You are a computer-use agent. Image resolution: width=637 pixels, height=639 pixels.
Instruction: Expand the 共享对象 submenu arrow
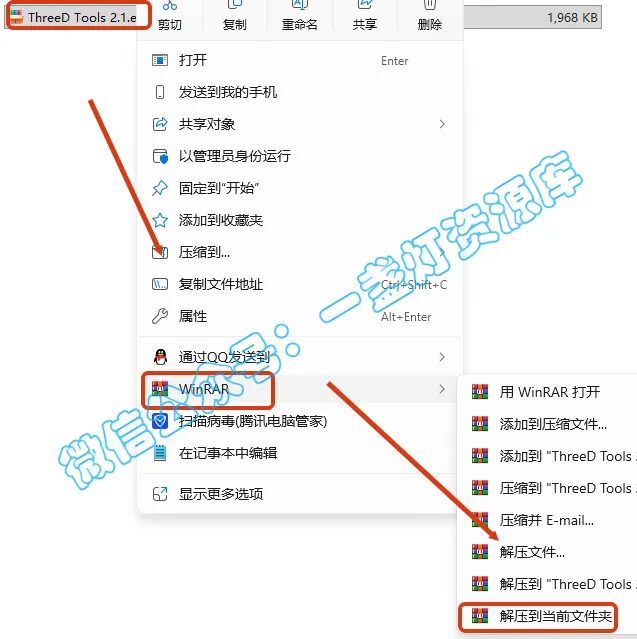(x=442, y=124)
